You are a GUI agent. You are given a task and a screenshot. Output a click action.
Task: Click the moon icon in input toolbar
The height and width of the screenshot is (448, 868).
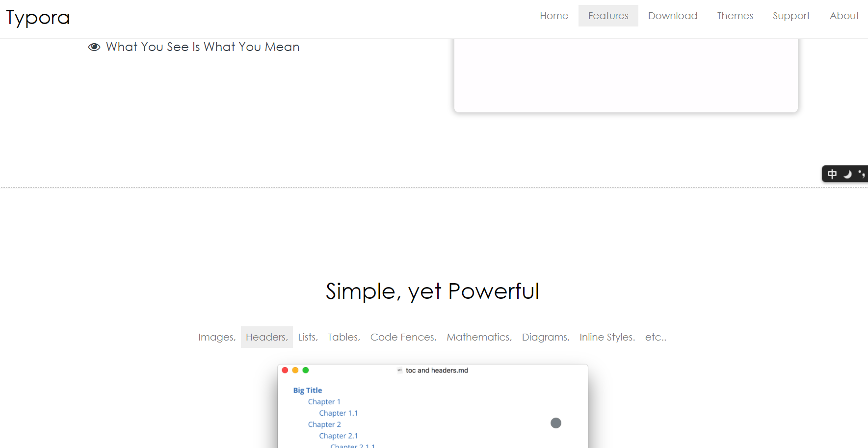click(x=847, y=174)
